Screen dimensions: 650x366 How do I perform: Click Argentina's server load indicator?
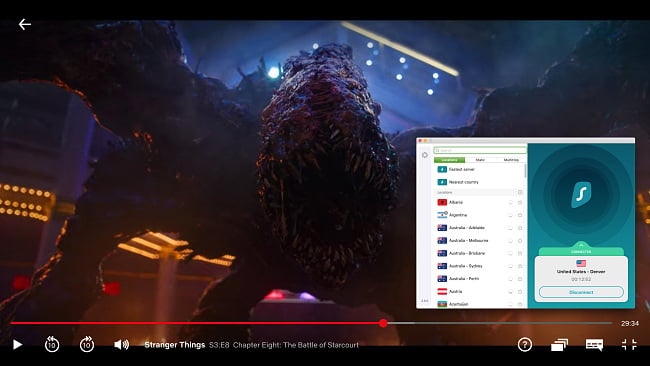click(x=510, y=215)
